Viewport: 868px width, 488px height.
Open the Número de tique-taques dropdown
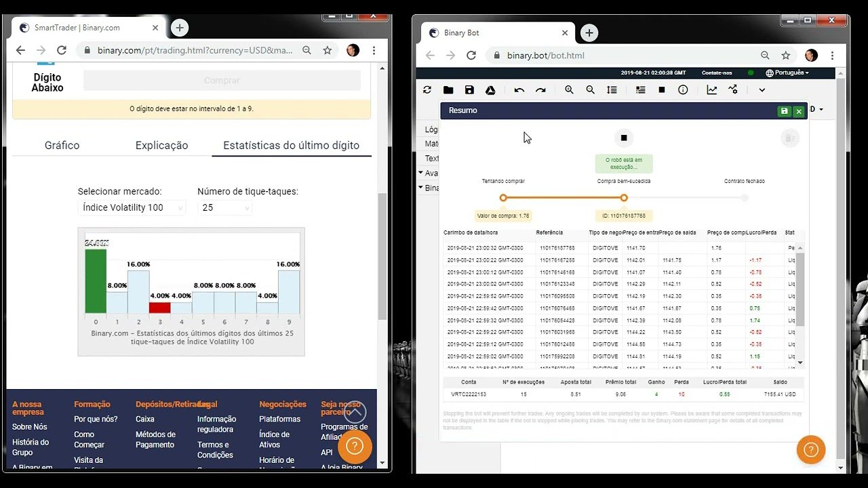tap(224, 207)
